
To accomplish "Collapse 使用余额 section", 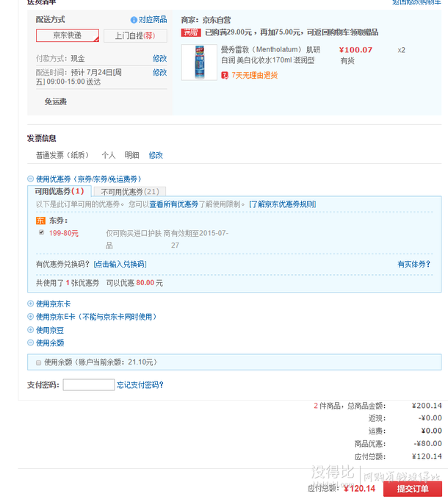I will pos(31,343).
